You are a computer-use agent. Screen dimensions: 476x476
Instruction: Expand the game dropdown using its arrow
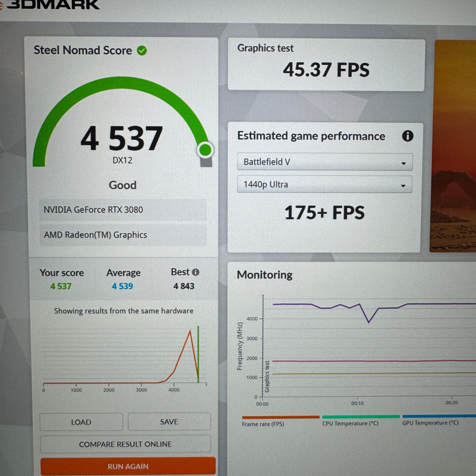click(x=403, y=163)
